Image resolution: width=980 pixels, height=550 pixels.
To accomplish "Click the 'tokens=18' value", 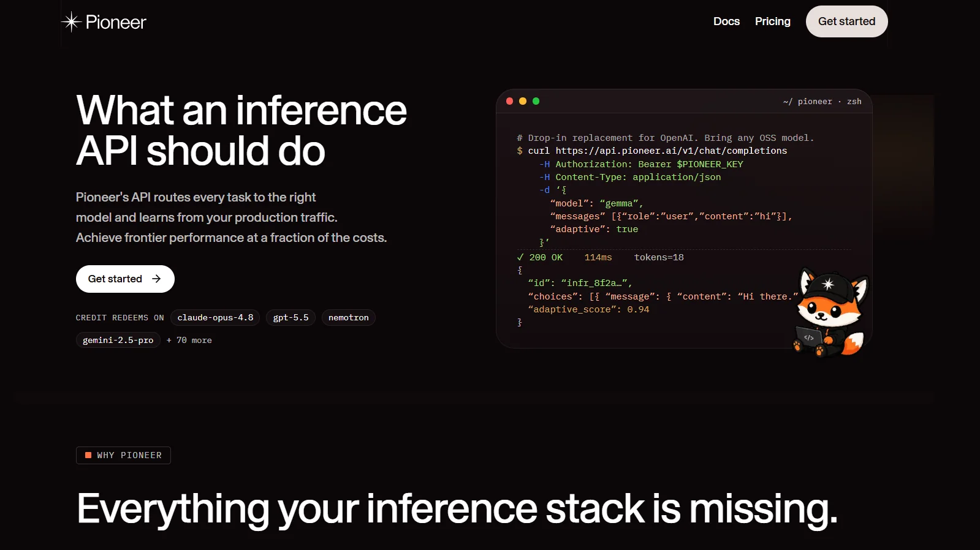I will pos(659,257).
